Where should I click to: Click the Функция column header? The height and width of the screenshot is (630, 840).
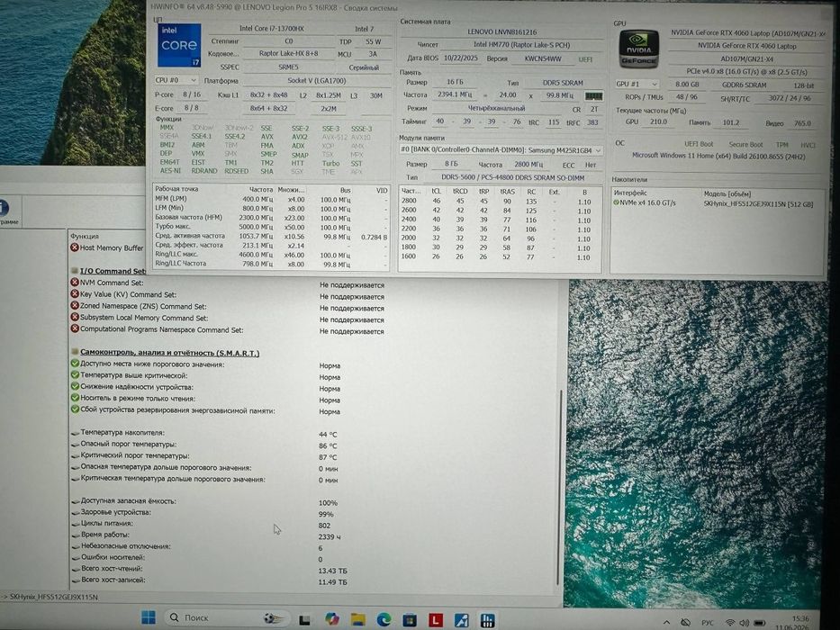[x=85, y=236]
